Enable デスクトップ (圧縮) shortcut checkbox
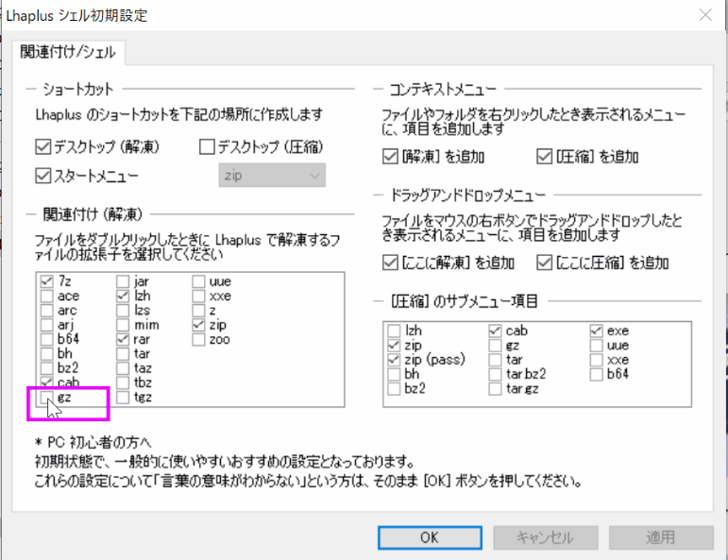Image resolution: width=728 pixels, height=560 pixels. click(207, 146)
